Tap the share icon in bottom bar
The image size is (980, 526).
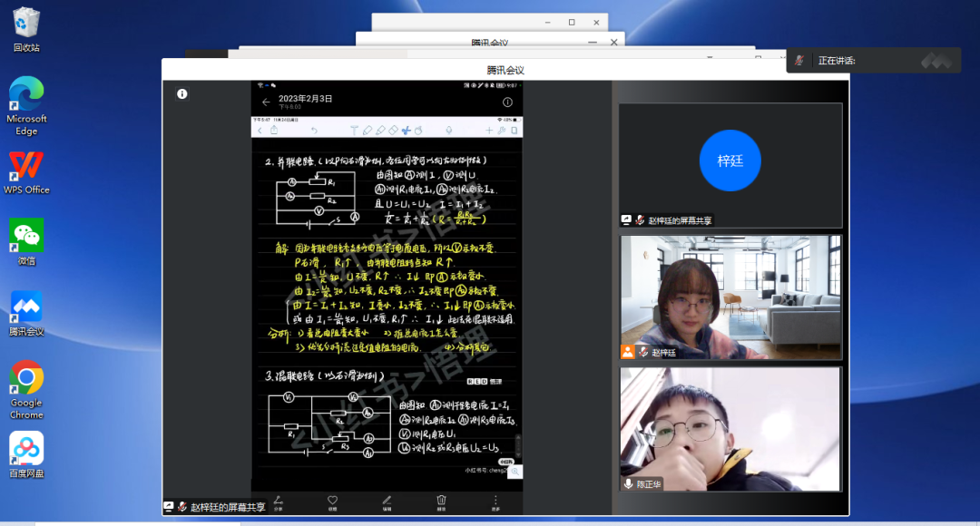278,501
